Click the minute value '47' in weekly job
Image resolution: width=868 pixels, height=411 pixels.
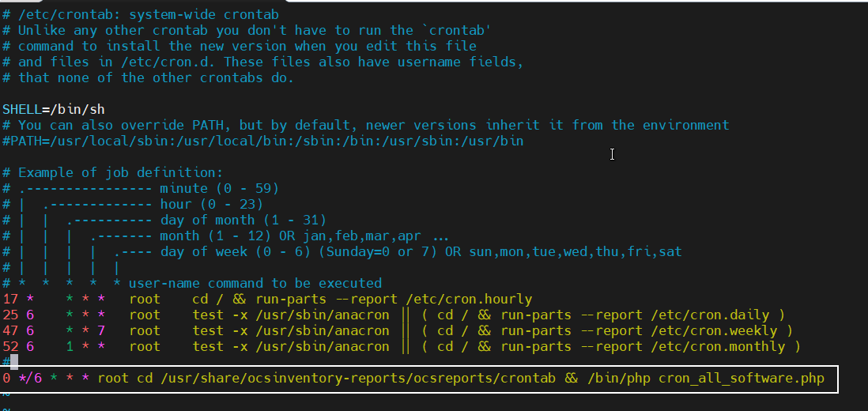tap(10, 331)
